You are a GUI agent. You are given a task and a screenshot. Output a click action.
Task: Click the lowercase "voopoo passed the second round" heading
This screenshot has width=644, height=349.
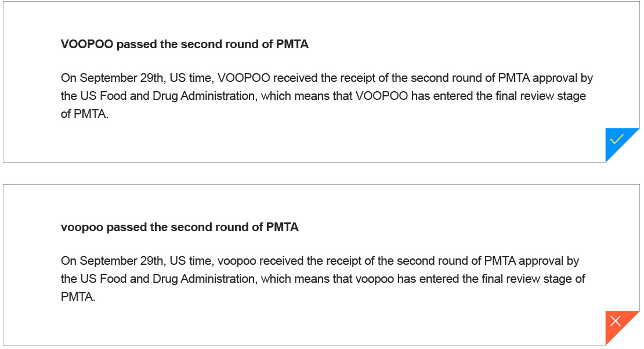click(179, 227)
